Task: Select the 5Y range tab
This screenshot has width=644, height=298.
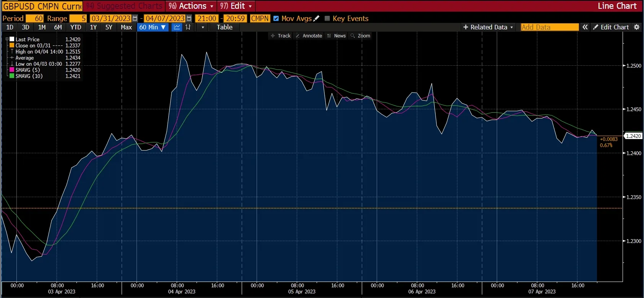Action: (x=109, y=27)
